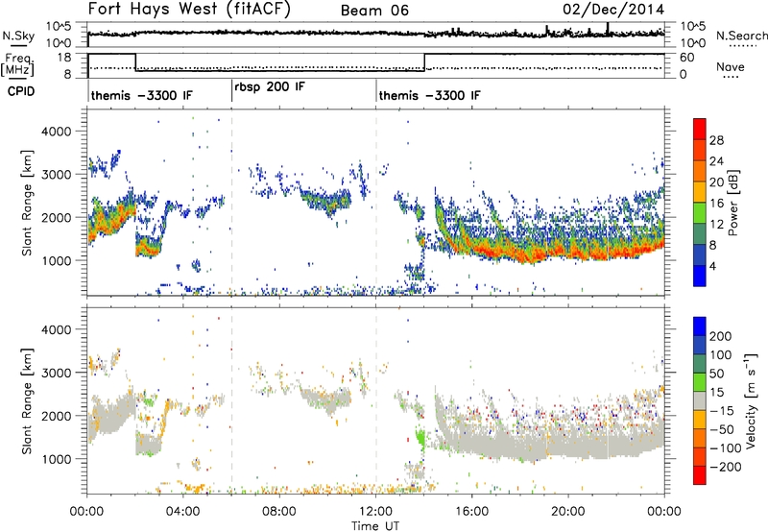
Task: Click the second 'themis -3300 IF' label after 12:00
Action: 429,95
